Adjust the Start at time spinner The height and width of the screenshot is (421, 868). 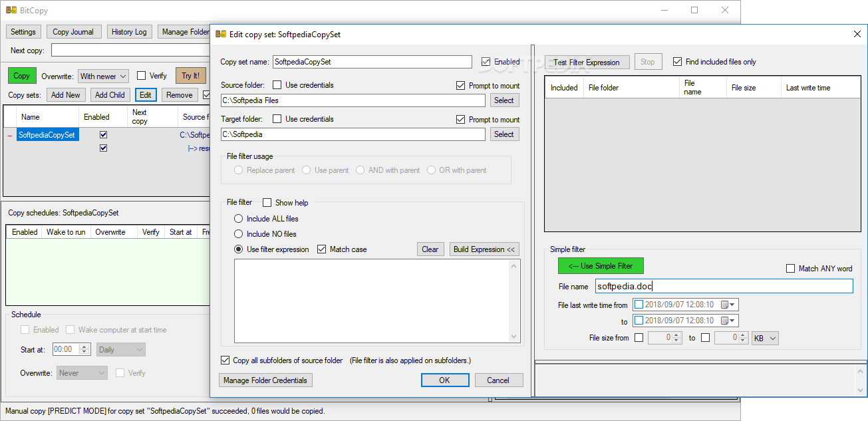tap(84, 349)
